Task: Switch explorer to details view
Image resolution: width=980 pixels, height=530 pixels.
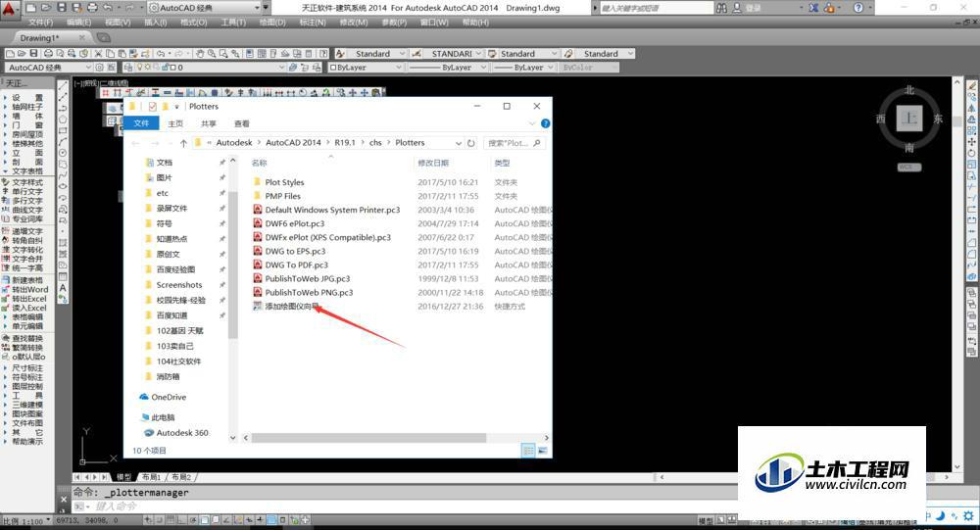Action: [x=528, y=451]
